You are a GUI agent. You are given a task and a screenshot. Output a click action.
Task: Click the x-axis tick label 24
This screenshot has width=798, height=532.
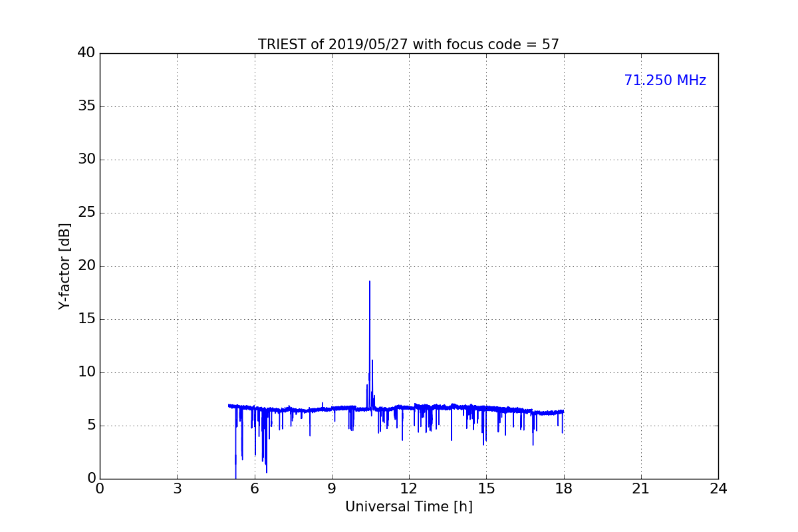718,489
